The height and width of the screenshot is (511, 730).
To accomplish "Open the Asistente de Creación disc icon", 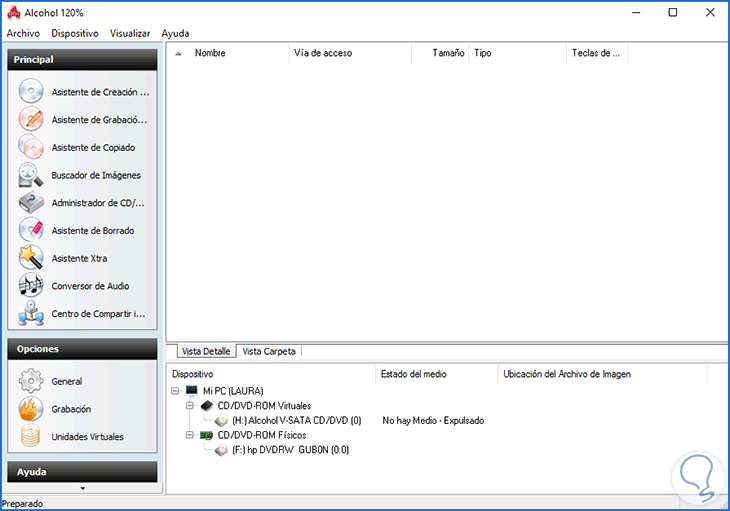I will pos(31,91).
